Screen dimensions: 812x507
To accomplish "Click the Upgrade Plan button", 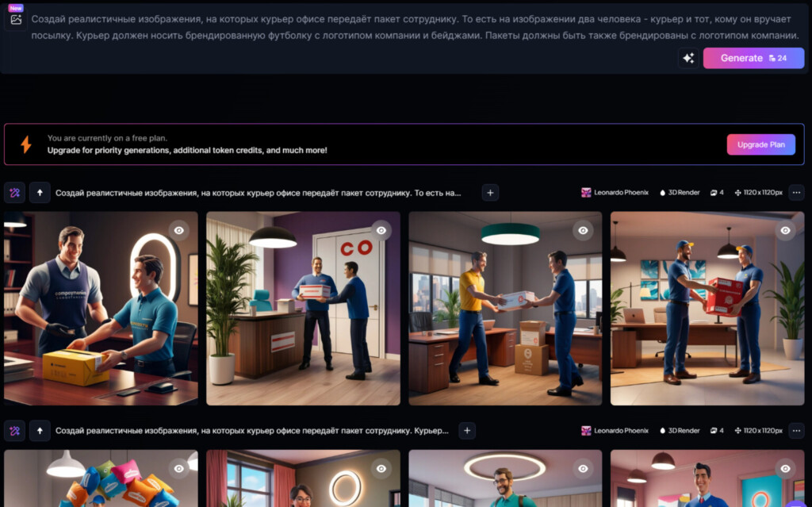I will (760, 144).
